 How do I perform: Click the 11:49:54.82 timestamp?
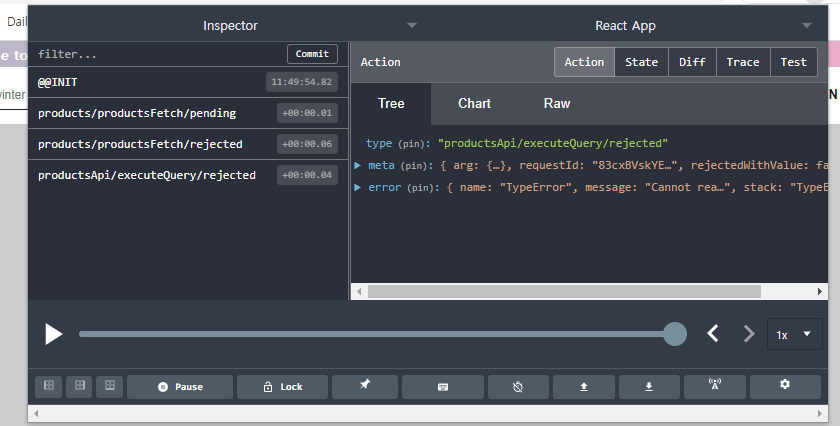click(302, 82)
